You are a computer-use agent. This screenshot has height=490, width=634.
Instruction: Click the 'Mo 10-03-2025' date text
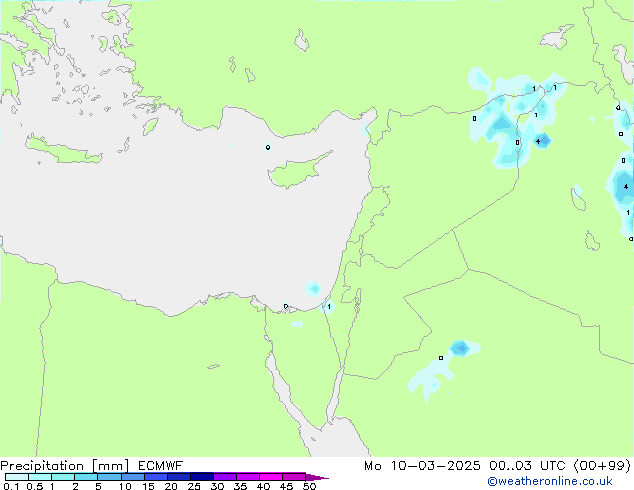422,466
